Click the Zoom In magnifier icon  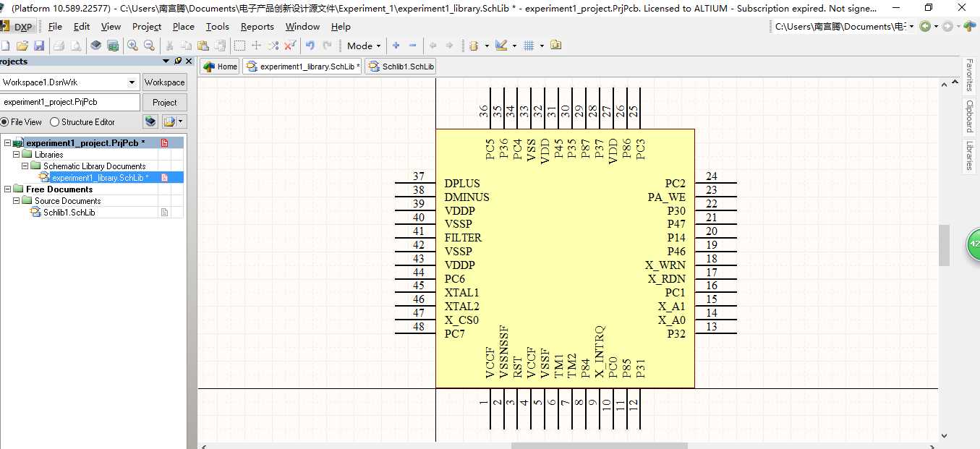132,46
